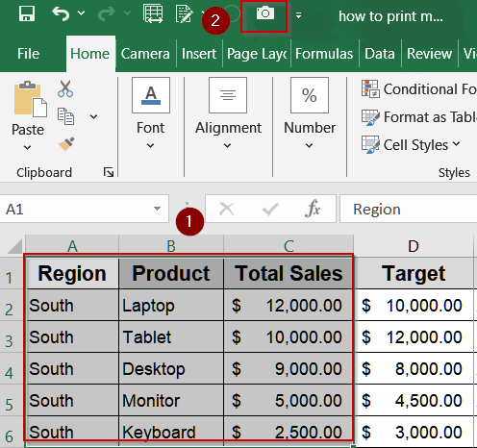Click the Target header cell
This screenshot has height=448, width=477.
coord(414,273)
